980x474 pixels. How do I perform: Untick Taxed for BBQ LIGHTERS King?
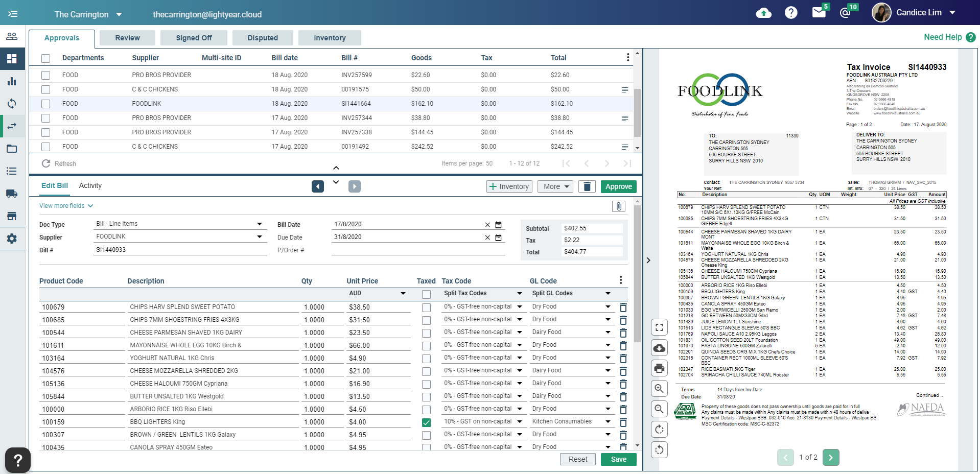tap(426, 422)
